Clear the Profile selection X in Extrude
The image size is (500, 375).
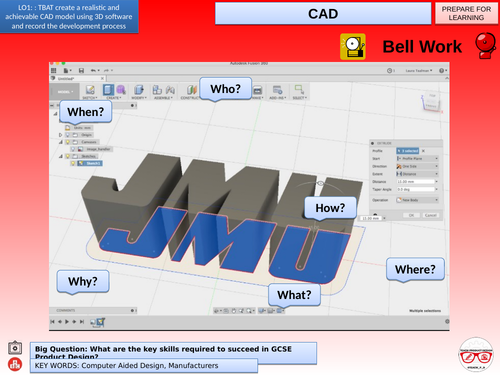[x=423, y=151]
